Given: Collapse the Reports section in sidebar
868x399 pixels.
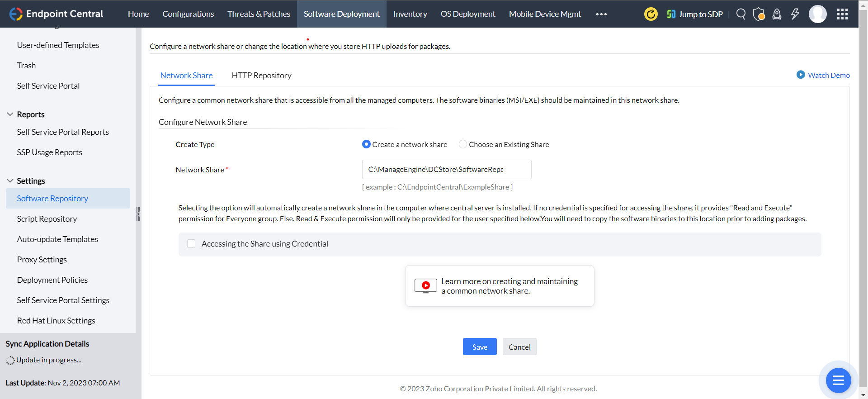Looking at the screenshot, I should [x=10, y=114].
